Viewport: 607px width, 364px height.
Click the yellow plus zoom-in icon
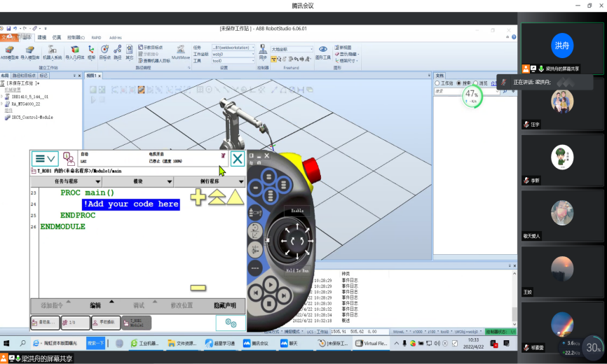coord(198,198)
